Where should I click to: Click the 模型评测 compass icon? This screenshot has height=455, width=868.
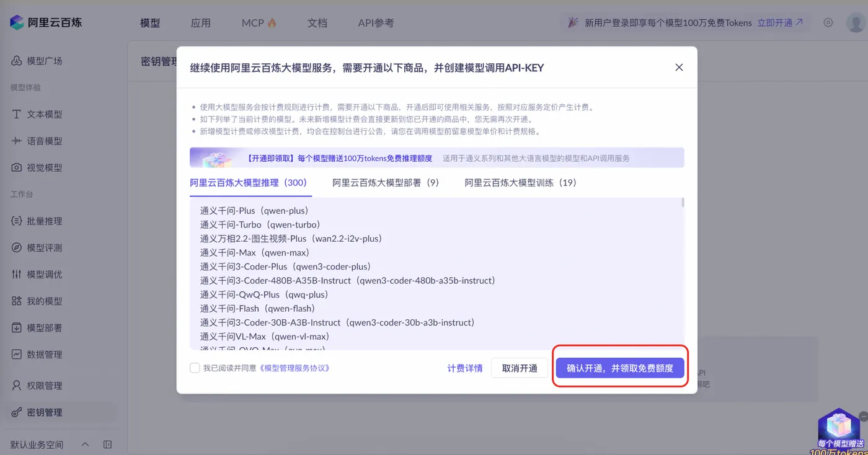pyautogui.click(x=17, y=247)
